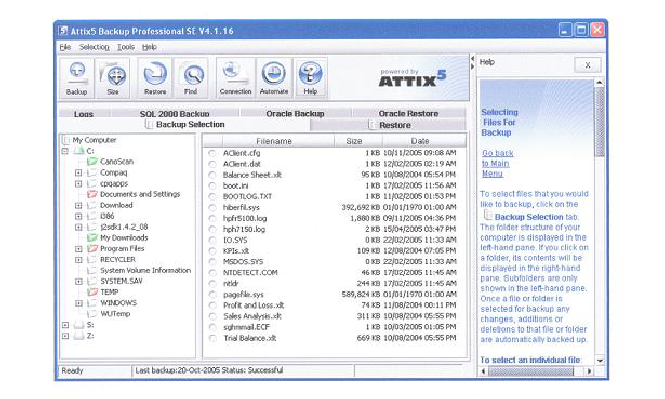This screenshot has height=399, width=665.
Task: Open the Tools menu
Action: (126, 47)
